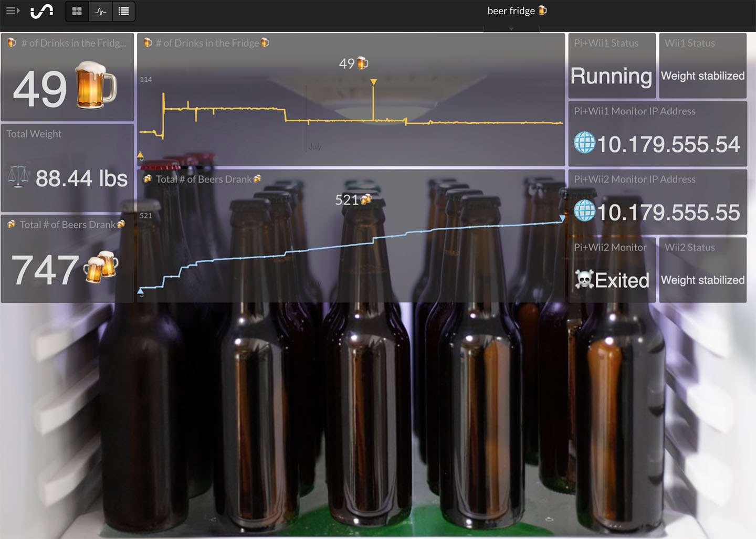Select the Exited monitor status
The width and height of the screenshot is (756, 539).
point(622,280)
